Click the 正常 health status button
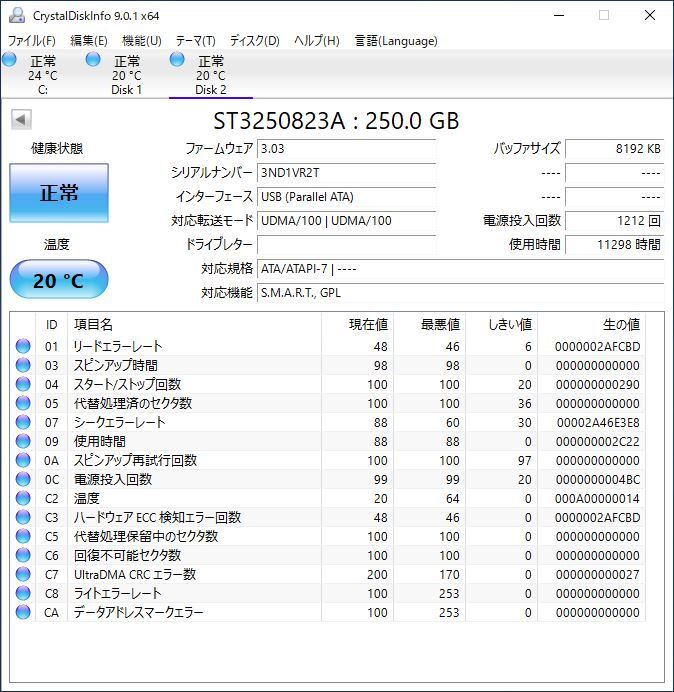Image resolution: width=674 pixels, height=692 pixels. pos(59,193)
